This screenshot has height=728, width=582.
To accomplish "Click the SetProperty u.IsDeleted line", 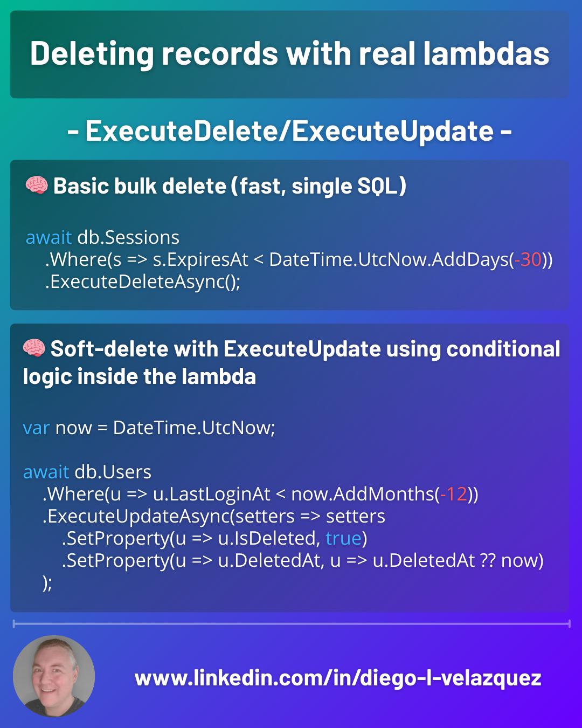I will [x=214, y=538].
